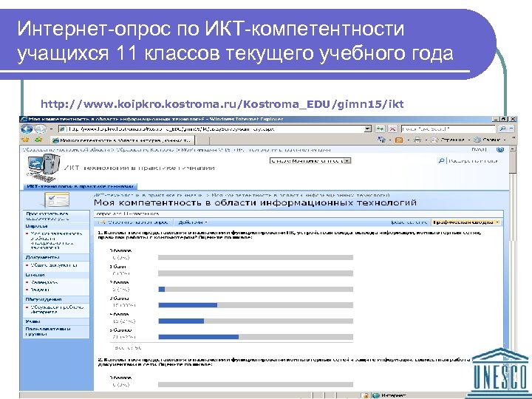This screenshot has height=399, width=532.
Task: Click the help icon at the page's top right
Action: pos(499,149)
